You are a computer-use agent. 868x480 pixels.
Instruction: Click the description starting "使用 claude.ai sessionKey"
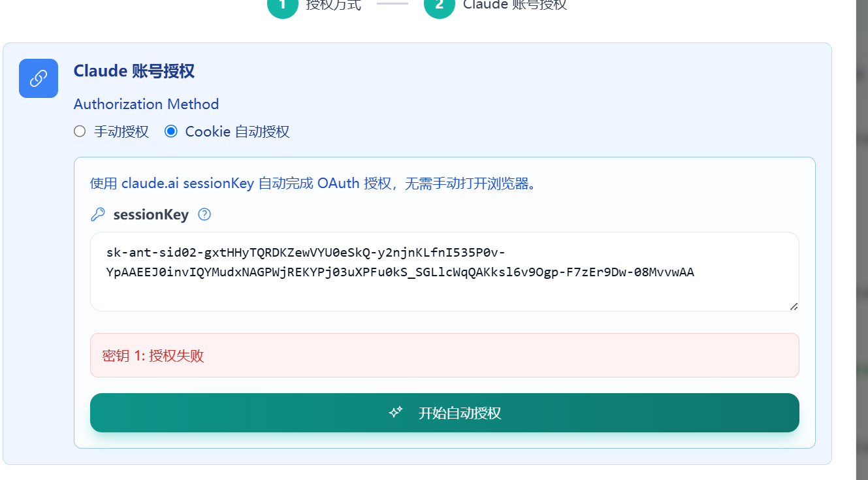[x=313, y=184]
